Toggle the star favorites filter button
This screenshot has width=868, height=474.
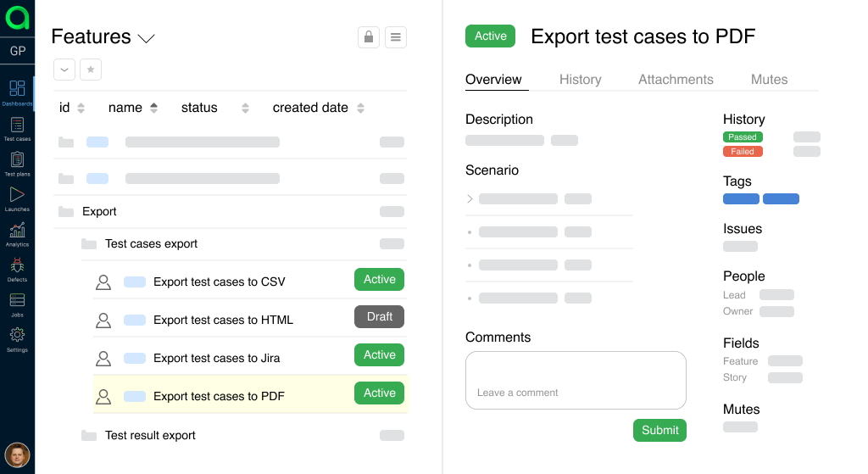(91, 70)
